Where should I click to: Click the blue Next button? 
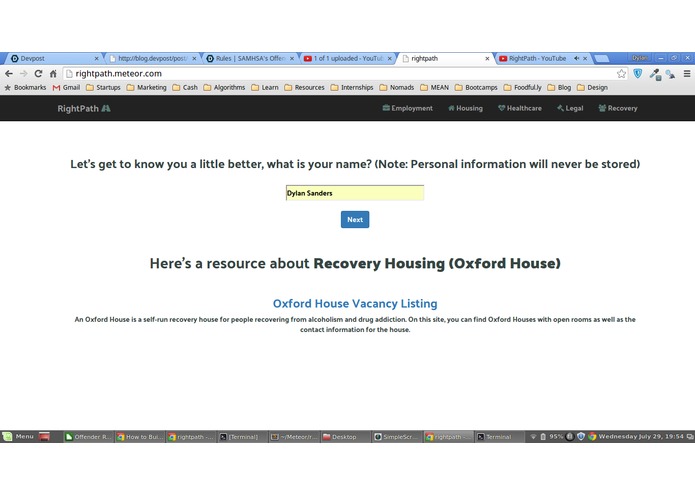355,220
